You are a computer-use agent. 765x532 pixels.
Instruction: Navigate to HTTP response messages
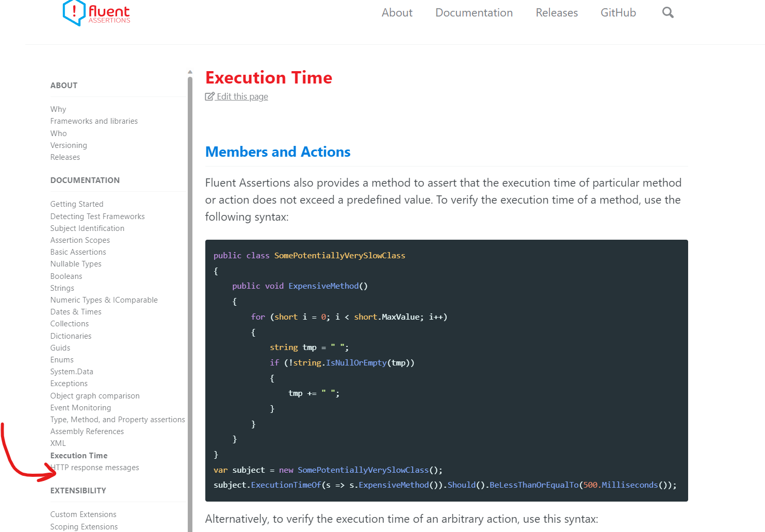coord(95,467)
